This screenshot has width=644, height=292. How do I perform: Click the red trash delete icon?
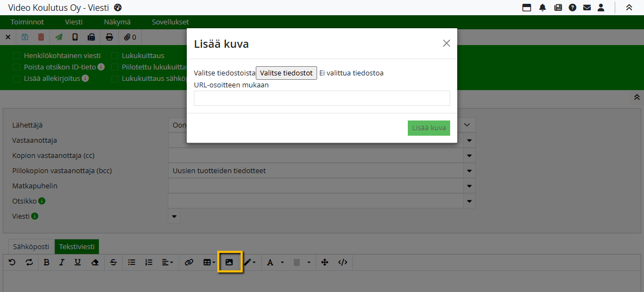point(41,37)
